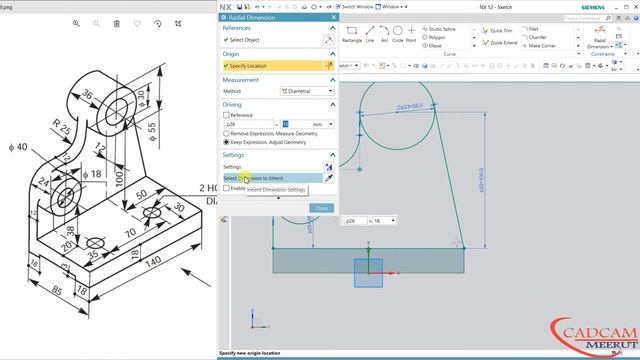This screenshot has width=640, height=360.
Task: Collapse the Origin section
Action: click(333, 54)
